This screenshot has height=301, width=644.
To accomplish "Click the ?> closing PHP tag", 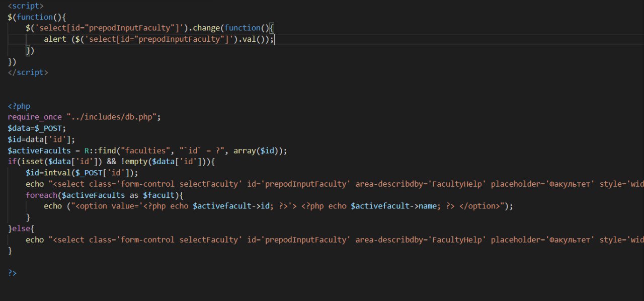I will pos(12,273).
